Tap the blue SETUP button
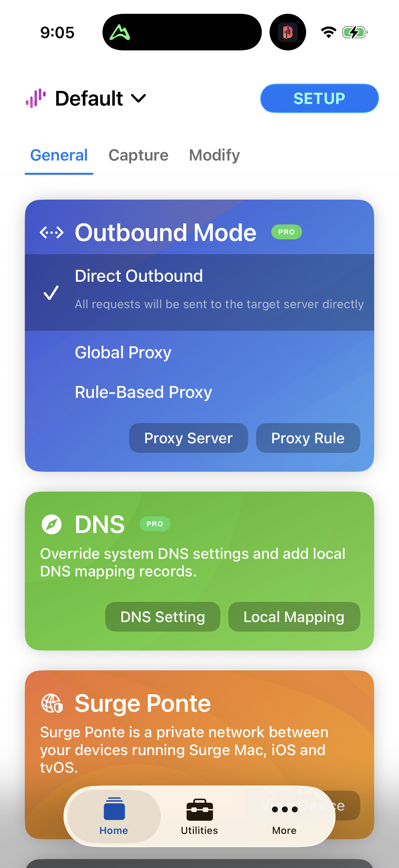 (x=319, y=98)
